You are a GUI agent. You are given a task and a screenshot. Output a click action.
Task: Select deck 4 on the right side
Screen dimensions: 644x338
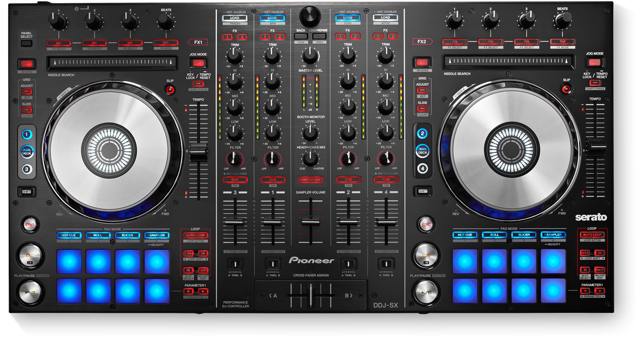point(423,170)
